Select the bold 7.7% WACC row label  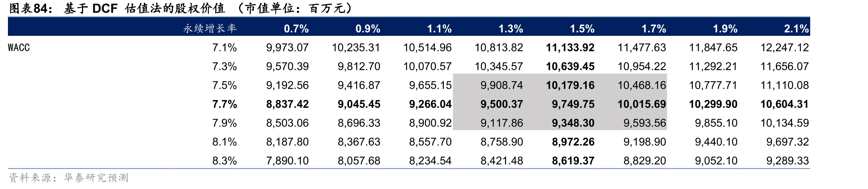coord(224,104)
